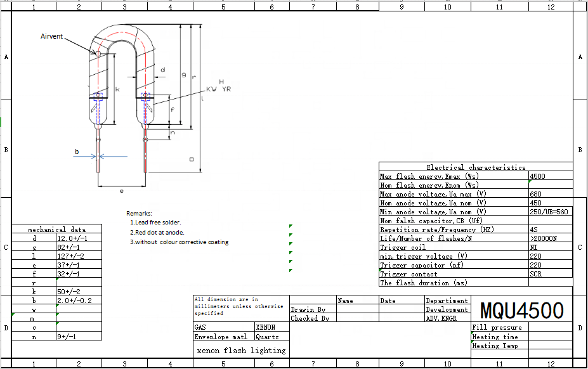Select the 'KW YR' annotation on the drawing
Image resolution: width=588 pixels, height=369 pixels.
point(219,89)
